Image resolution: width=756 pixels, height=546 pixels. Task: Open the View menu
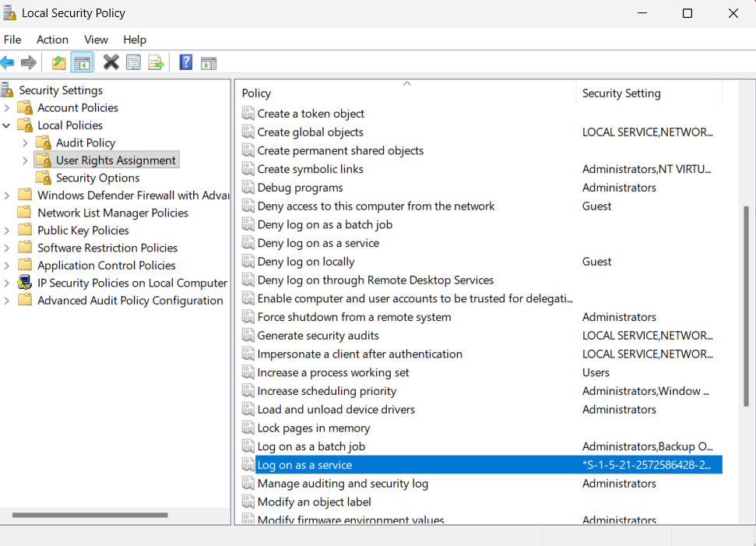(96, 40)
